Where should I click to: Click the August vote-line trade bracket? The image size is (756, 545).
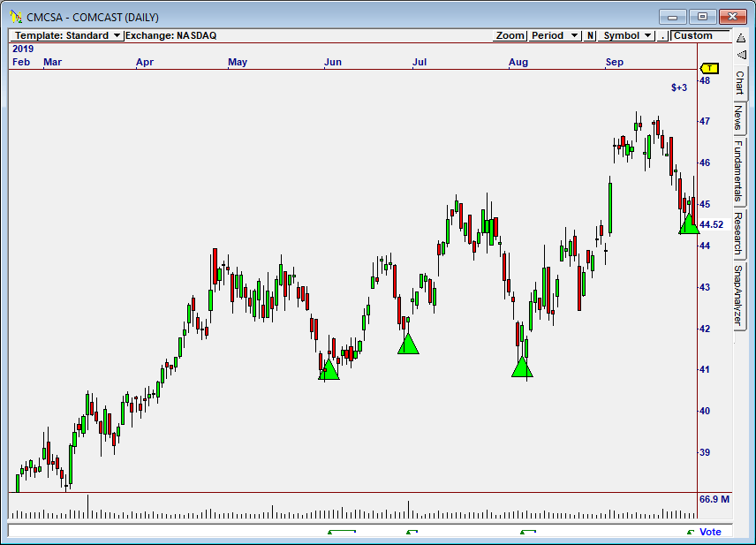[x=528, y=532]
